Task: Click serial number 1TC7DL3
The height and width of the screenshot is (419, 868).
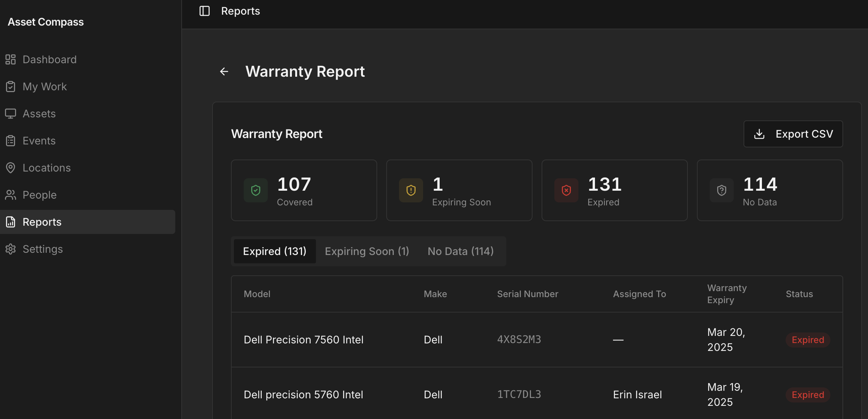Action: (519, 395)
